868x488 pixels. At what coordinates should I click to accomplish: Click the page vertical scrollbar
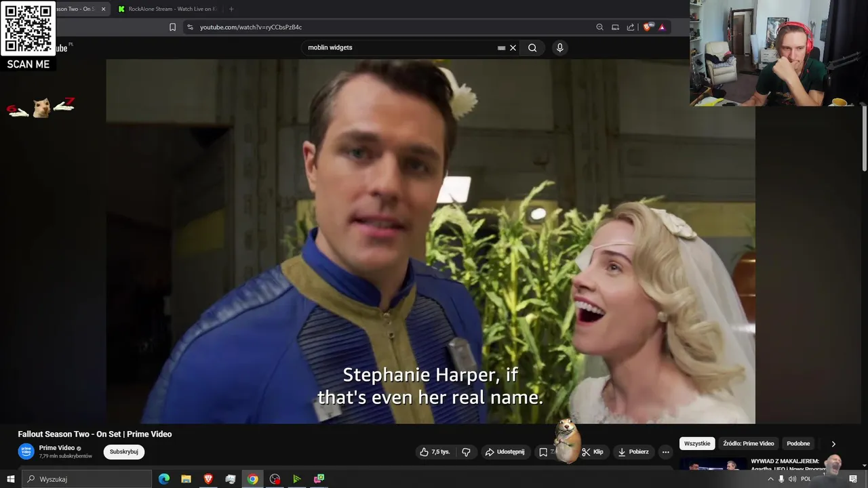click(x=865, y=139)
